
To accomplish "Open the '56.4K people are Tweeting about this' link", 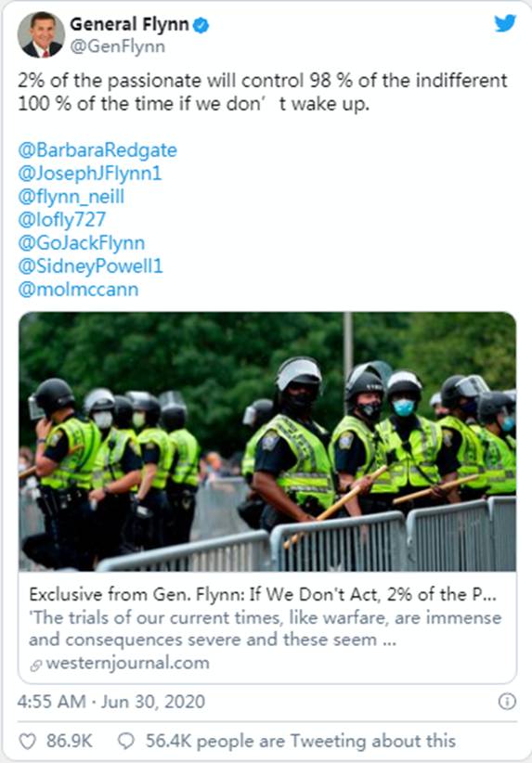I will click(x=301, y=741).
